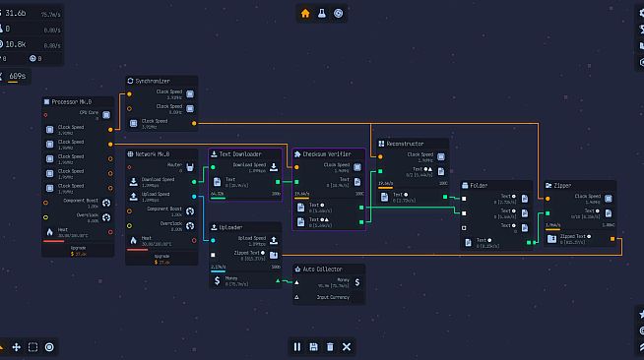The width and height of the screenshot is (644, 360).
Task: Click the Router icon in Network Mk.8
Action: (x=190, y=167)
